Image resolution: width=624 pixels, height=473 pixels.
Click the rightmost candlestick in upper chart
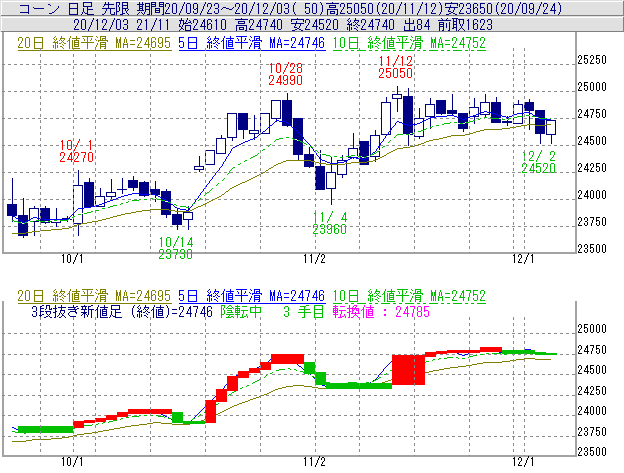point(551,128)
